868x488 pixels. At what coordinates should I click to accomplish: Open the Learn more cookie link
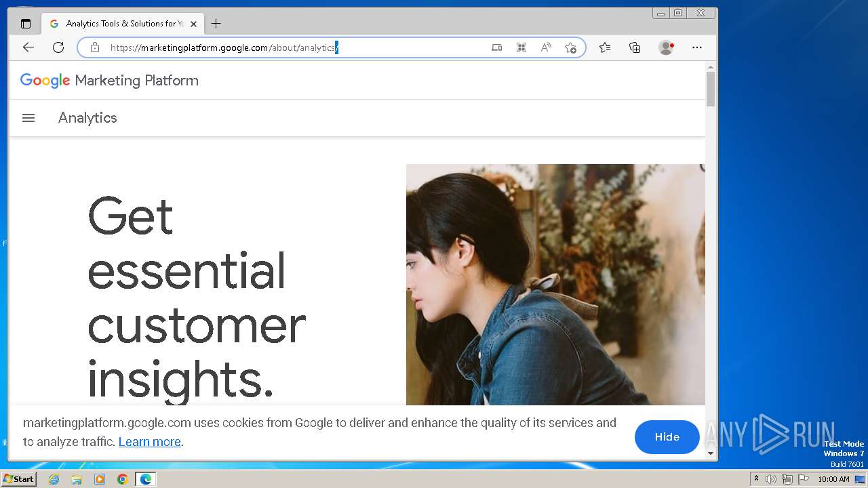click(150, 442)
